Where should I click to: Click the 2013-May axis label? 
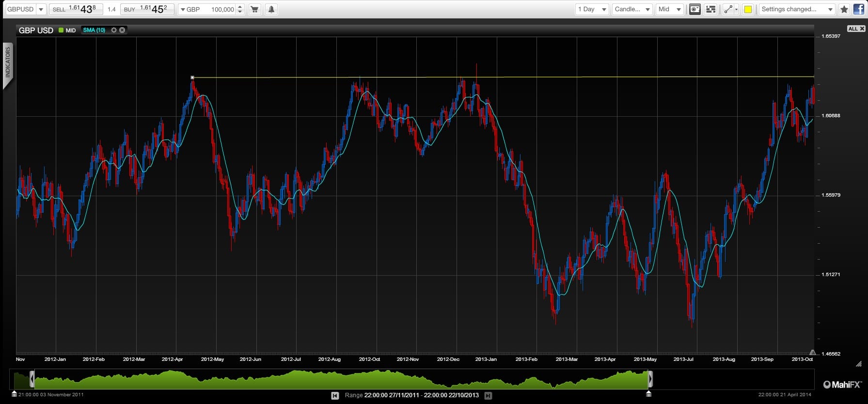[x=646, y=359]
